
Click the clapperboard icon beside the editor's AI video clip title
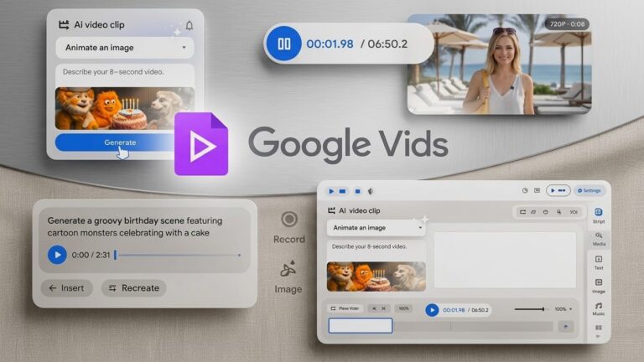pyautogui.click(x=331, y=210)
